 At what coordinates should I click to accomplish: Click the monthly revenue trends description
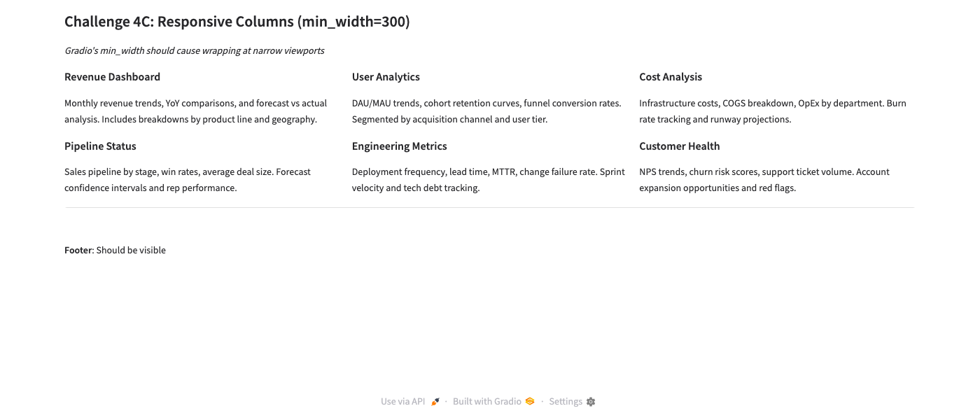[195, 111]
